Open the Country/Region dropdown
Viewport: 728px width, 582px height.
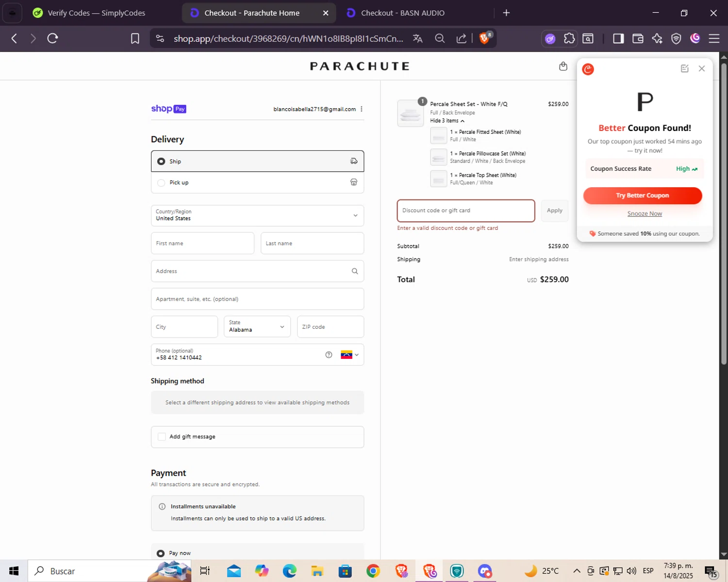pos(257,215)
